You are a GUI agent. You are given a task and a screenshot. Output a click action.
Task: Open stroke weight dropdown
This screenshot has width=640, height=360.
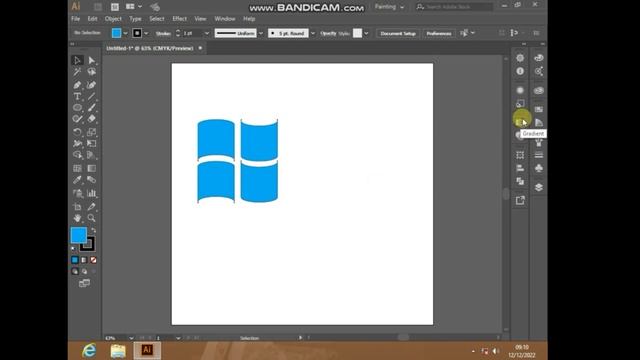[207, 33]
